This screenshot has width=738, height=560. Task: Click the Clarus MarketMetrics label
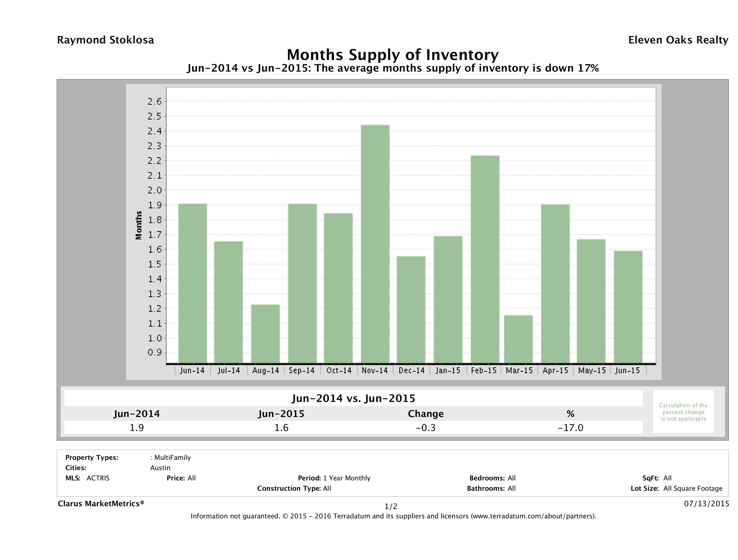[101, 503]
